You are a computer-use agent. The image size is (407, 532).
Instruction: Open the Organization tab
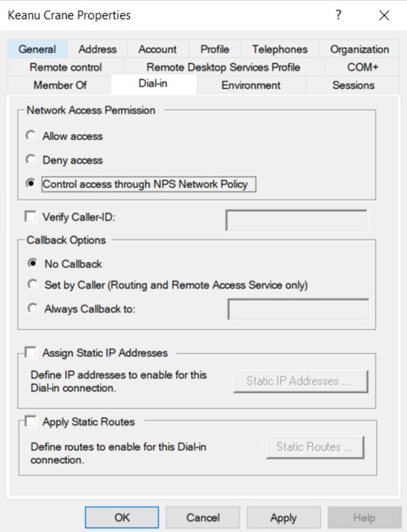[359, 49]
